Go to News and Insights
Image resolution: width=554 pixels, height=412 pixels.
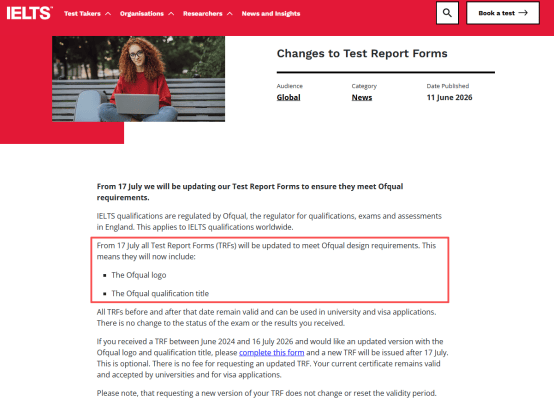271,14
